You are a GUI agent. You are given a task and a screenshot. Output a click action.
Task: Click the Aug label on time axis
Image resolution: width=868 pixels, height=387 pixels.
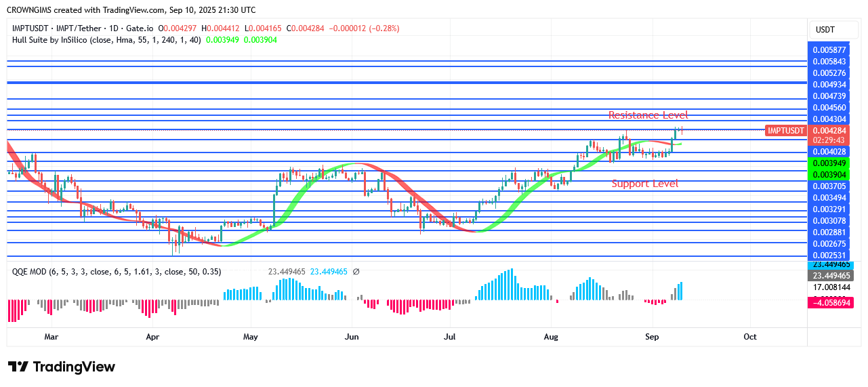click(x=551, y=336)
